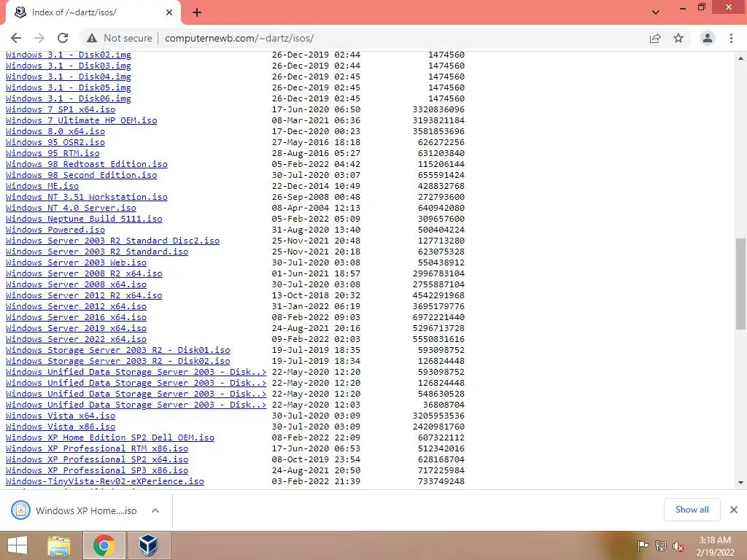Click the Action Center flag icon

point(643,546)
